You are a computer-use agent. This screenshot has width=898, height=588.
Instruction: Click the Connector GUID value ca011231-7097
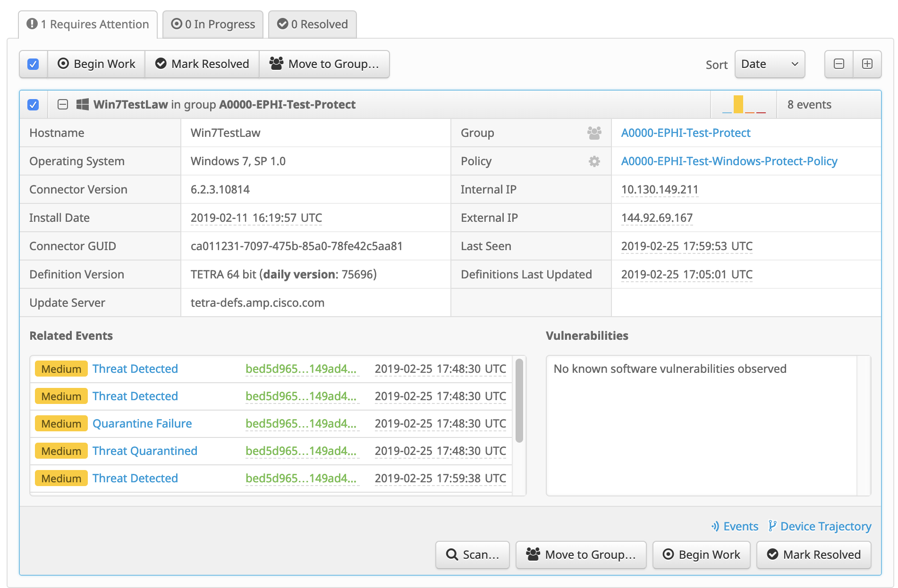[x=297, y=246]
